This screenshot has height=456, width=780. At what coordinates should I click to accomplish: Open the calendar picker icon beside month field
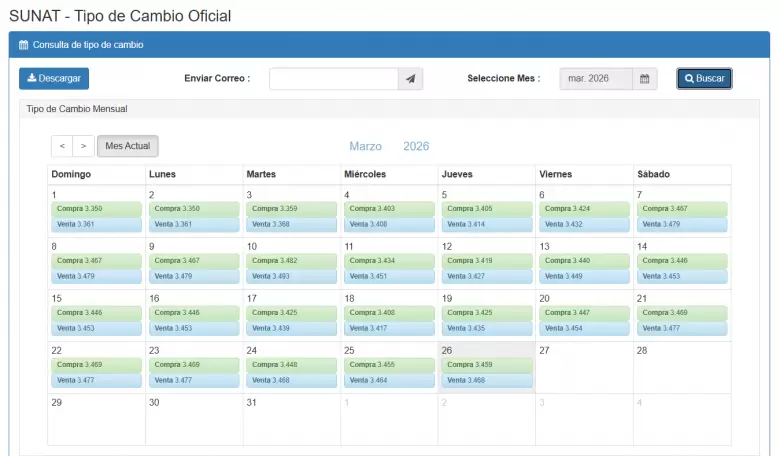(x=645, y=79)
